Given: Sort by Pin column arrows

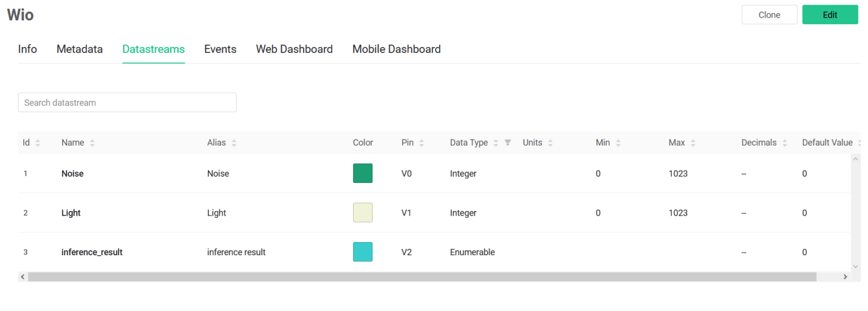Looking at the screenshot, I should pos(422,143).
